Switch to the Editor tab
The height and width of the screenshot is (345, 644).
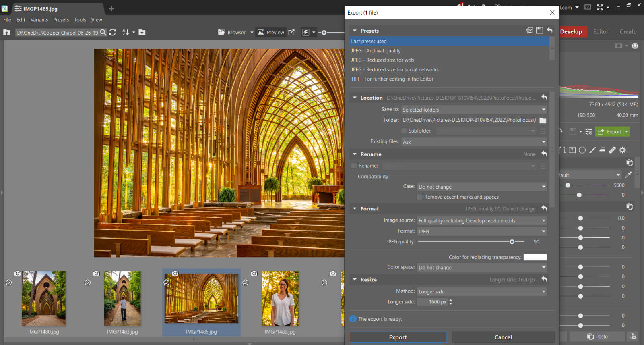pyautogui.click(x=601, y=31)
